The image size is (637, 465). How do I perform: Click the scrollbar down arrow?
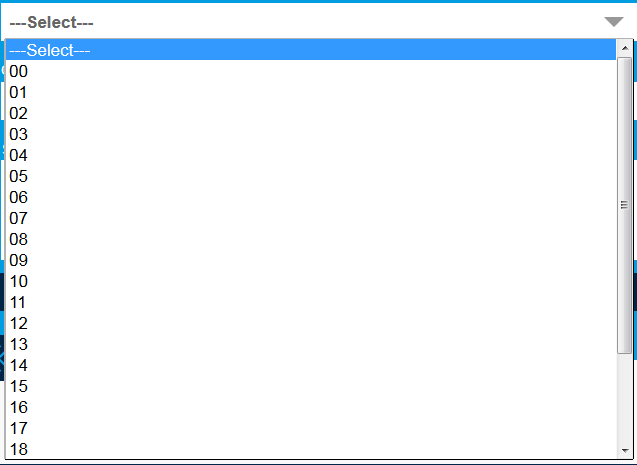coord(624,451)
